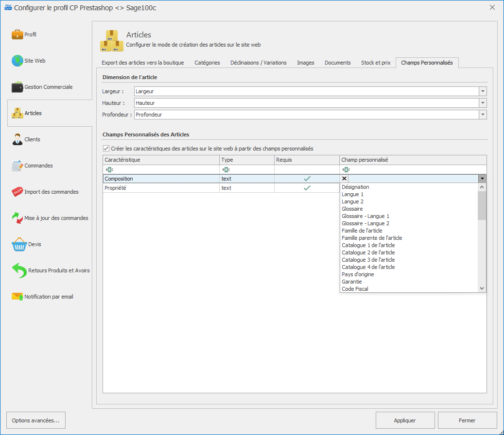Clear Composition field with the X icon
Image resolution: width=504 pixels, height=435 pixels.
coord(344,179)
